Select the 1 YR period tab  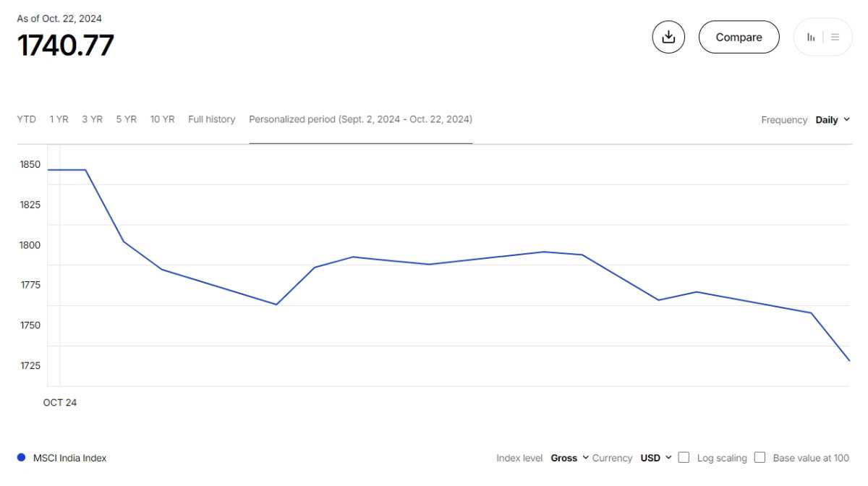tap(59, 119)
